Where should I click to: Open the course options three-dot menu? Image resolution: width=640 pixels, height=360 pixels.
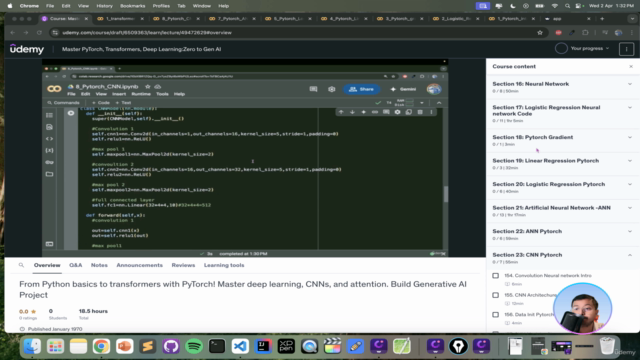tap(626, 49)
